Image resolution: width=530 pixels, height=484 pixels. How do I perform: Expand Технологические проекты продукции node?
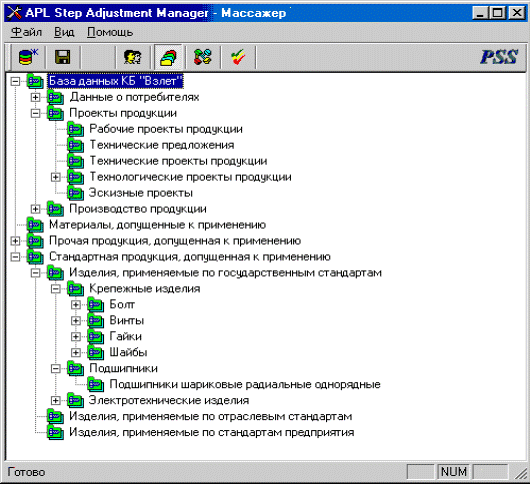click(55, 177)
